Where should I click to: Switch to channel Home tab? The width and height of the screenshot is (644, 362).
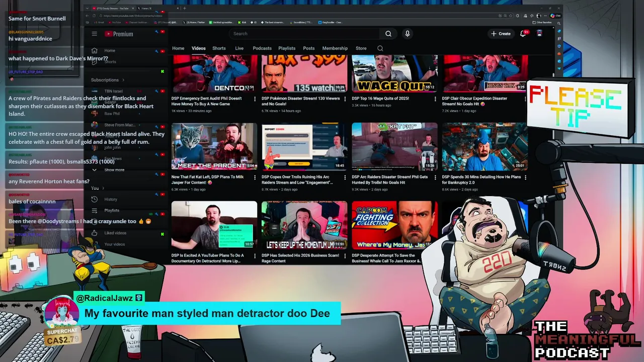tap(178, 48)
